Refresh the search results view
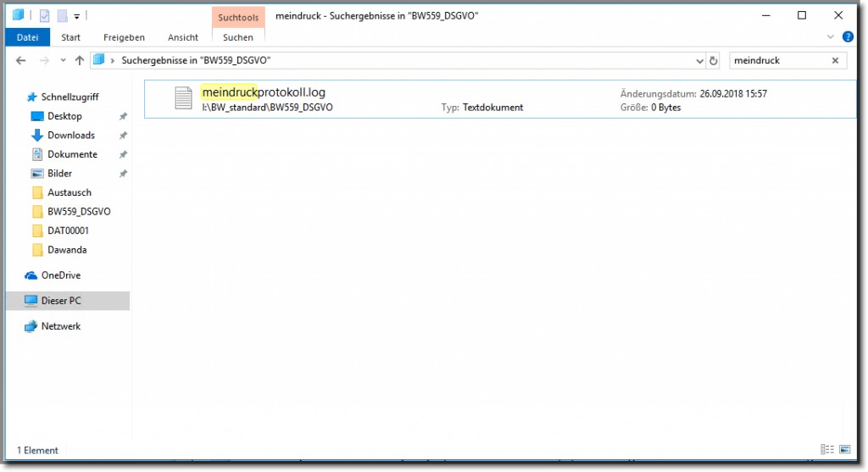Image resolution: width=868 pixels, height=472 pixels. pos(714,61)
